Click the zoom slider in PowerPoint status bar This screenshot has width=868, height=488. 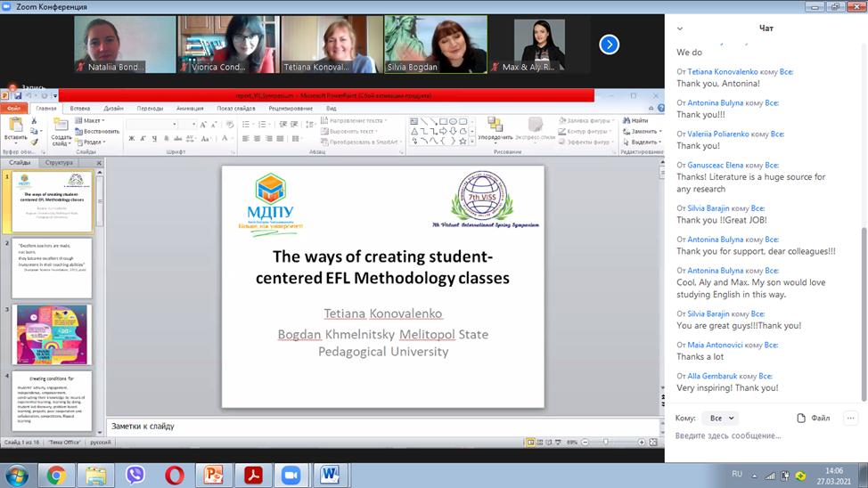606,442
